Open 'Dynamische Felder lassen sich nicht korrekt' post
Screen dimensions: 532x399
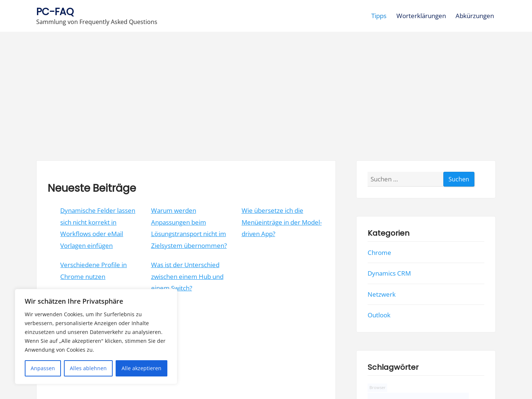click(98, 228)
